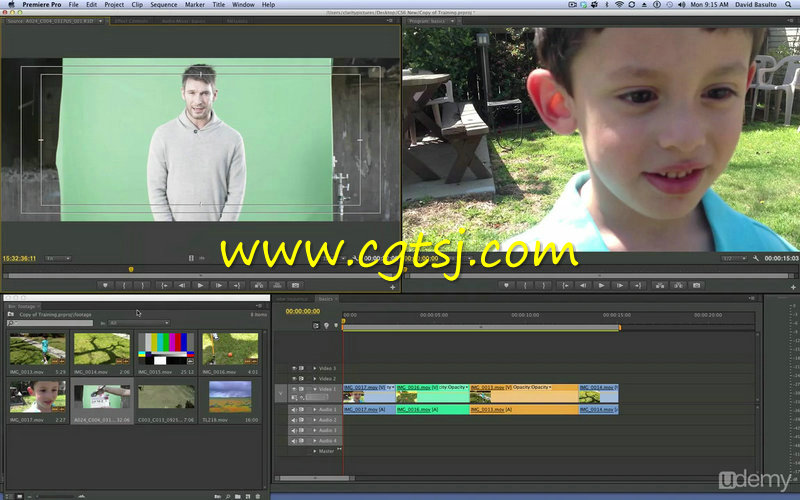The height and width of the screenshot is (500, 800).
Task: Add marker in Source monitor
Action: point(105,286)
